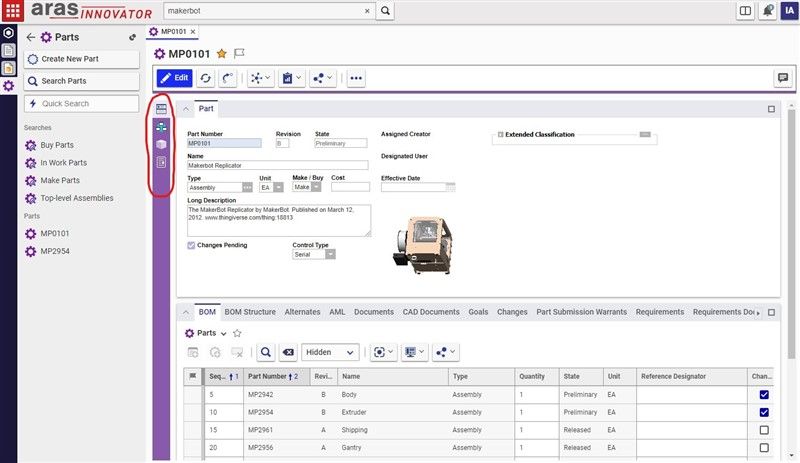
Task: Collapse the Part form section
Action: pyautogui.click(x=185, y=109)
